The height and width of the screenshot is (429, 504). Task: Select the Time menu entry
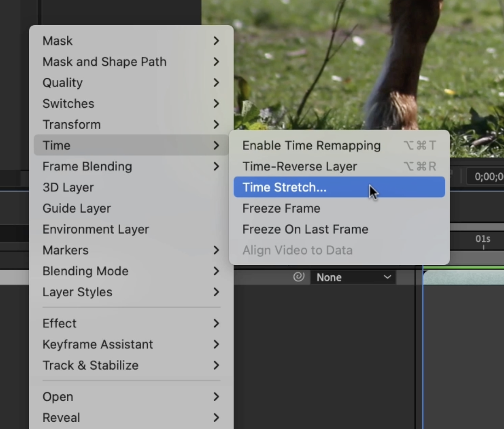coord(131,145)
